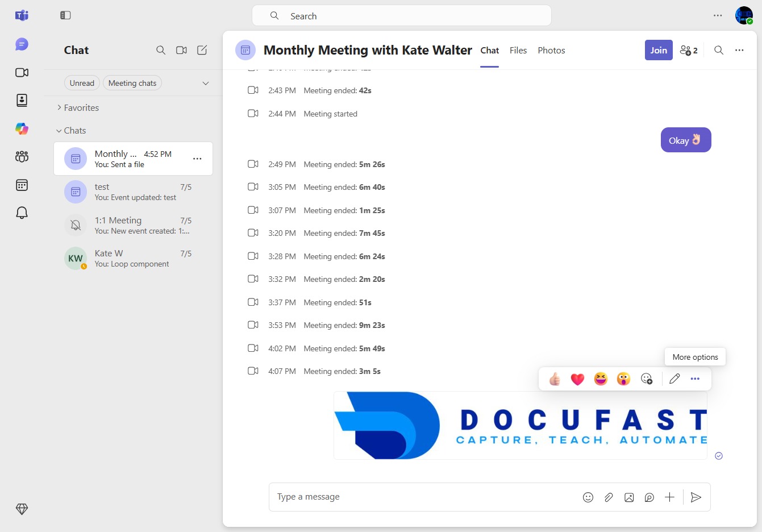Select the Monthly meeting chat entry
The width and height of the screenshot is (762, 532).
[x=133, y=159]
